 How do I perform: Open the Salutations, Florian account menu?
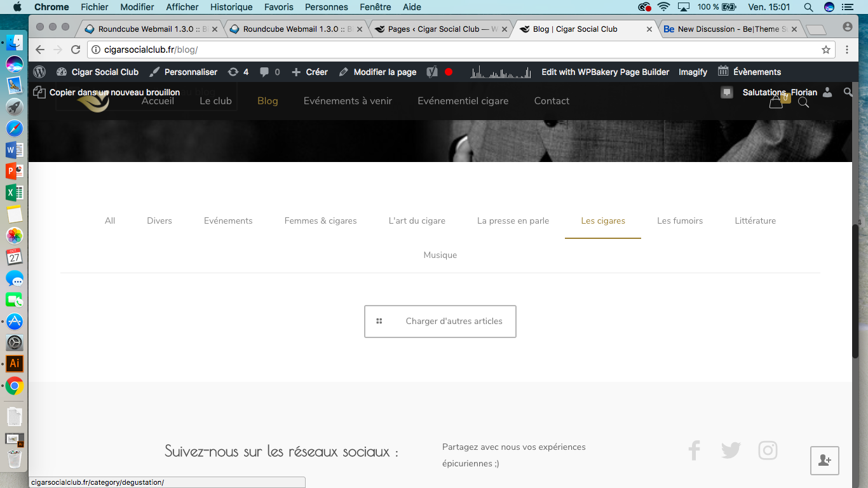point(787,92)
